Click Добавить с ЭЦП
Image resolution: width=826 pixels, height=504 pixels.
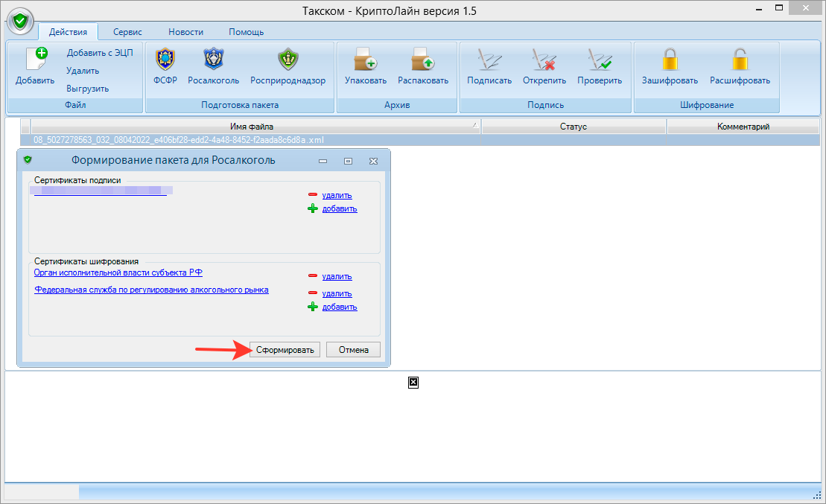[100, 53]
